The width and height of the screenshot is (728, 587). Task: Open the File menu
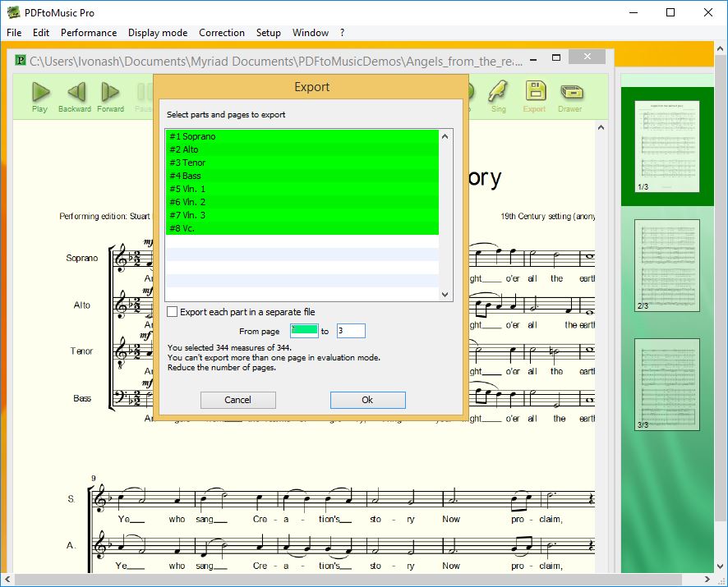tap(14, 33)
